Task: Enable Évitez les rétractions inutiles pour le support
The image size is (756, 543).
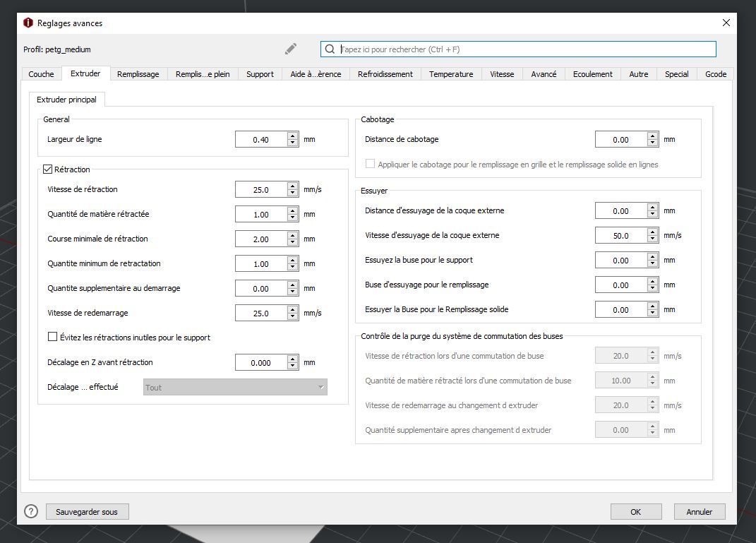Action: click(x=52, y=337)
